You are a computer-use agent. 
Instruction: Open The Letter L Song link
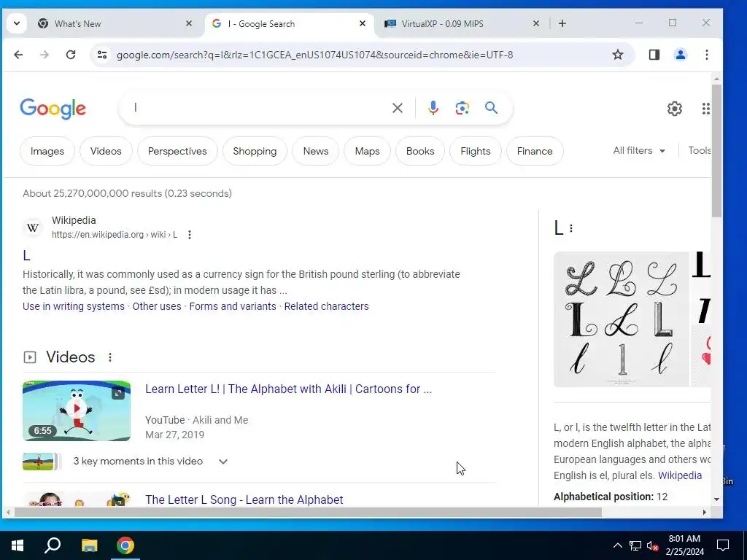tap(244, 499)
